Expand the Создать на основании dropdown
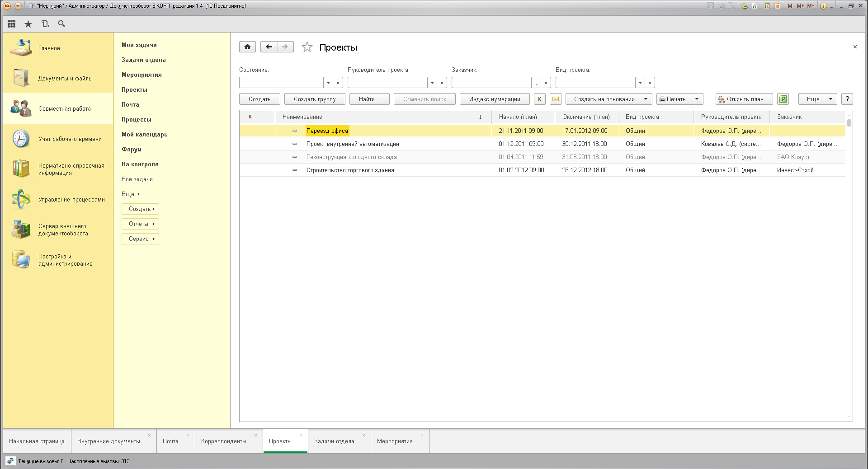 click(x=646, y=99)
